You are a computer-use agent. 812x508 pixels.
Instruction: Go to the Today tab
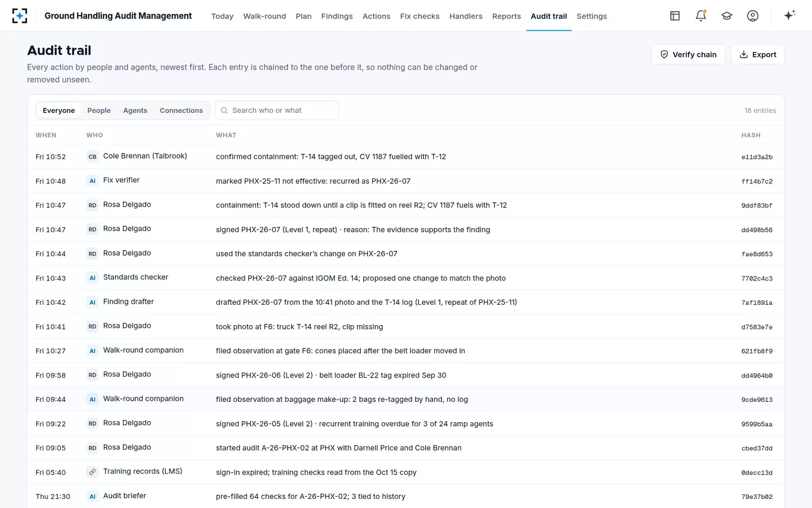(222, 16)
